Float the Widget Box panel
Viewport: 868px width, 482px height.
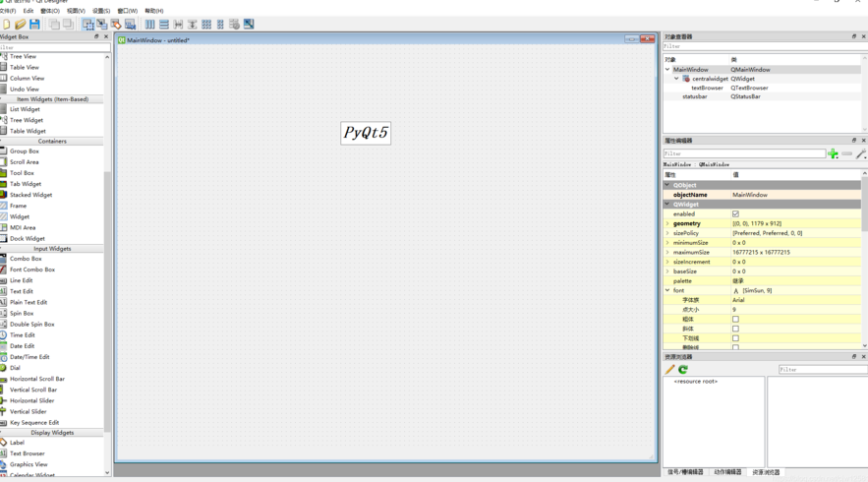(96, 36)
